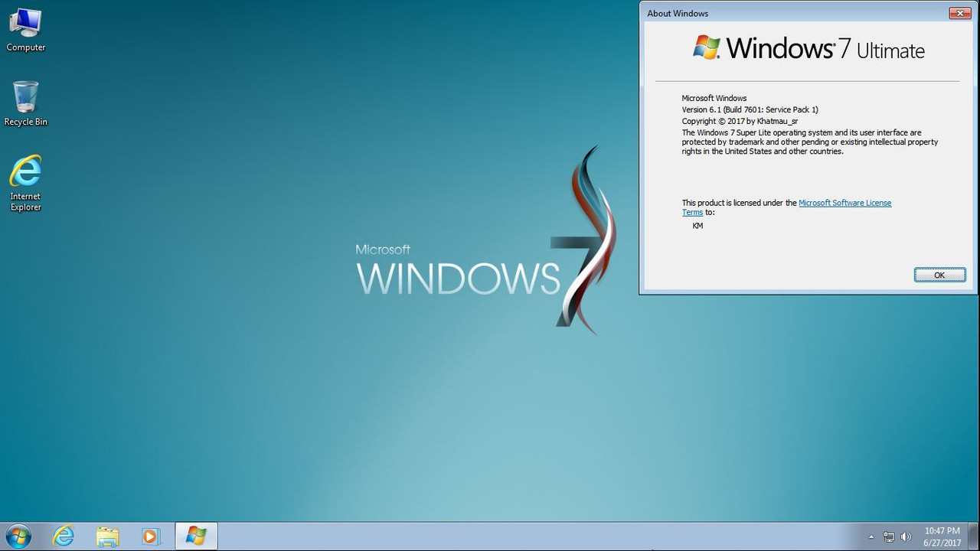
Task: Open the Start menu orb
Action: (17, 536)
